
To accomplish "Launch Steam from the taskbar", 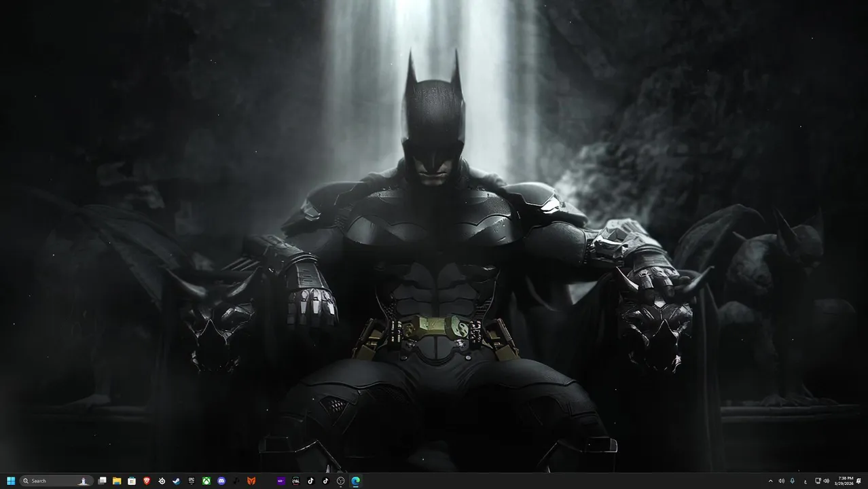I will [x=177, y=481].
